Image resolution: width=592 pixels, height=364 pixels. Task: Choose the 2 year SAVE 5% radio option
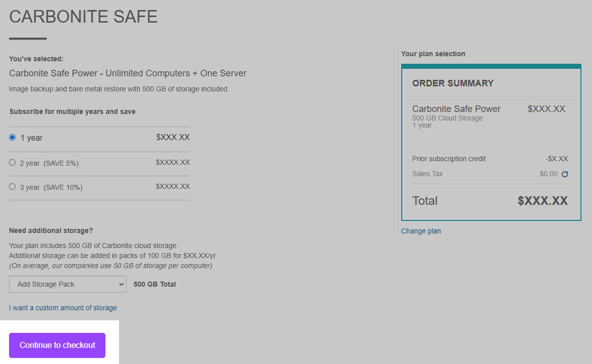13,163
